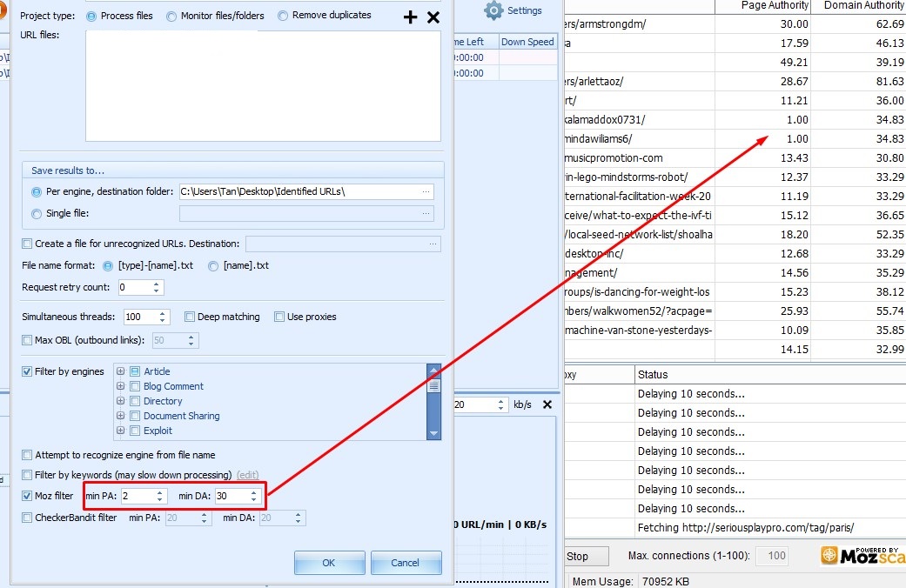Image resolution: width=906 pixels, height=588 pixels.
Task: Select the Remove duplicates project type
Action: (283, 16)
